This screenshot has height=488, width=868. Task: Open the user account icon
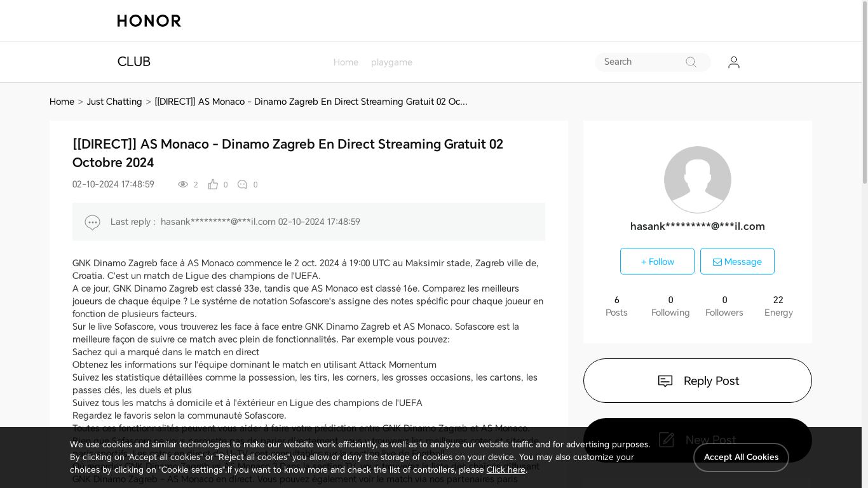(734, 62)
